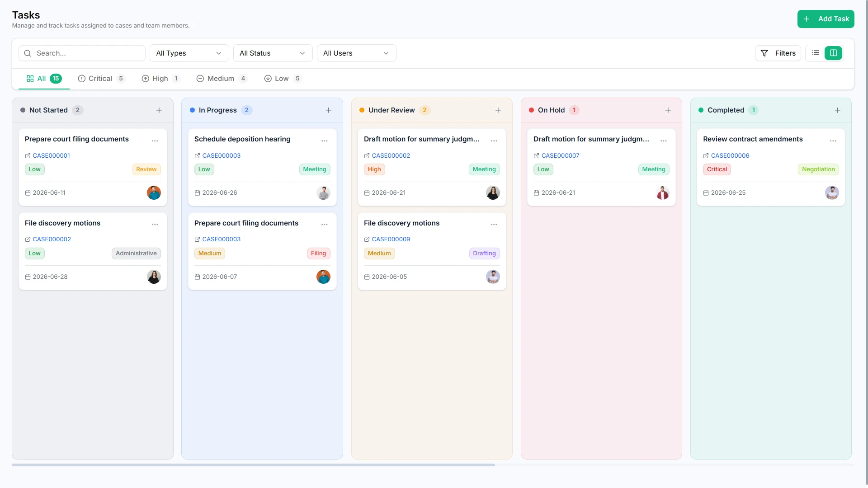This screenshot has width=868, height=488.
Task: Click the Medium badge on CASE000009 card
Action: 379,253
